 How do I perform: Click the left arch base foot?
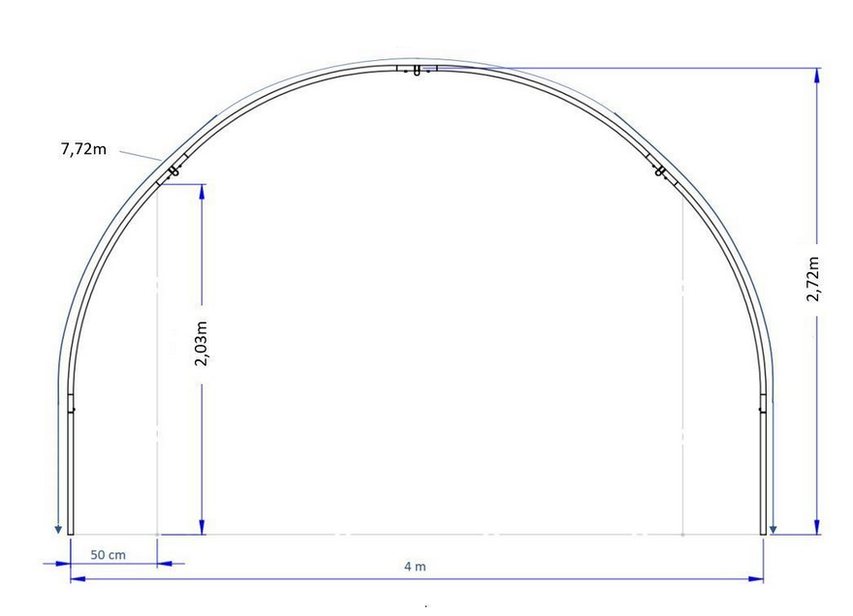click(x=71, y=530)
